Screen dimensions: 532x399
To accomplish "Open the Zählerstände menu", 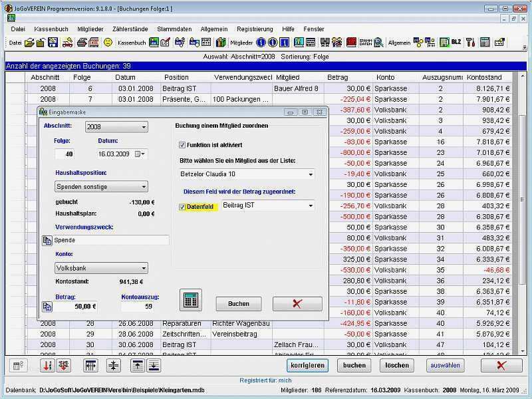I will point(130,29).
